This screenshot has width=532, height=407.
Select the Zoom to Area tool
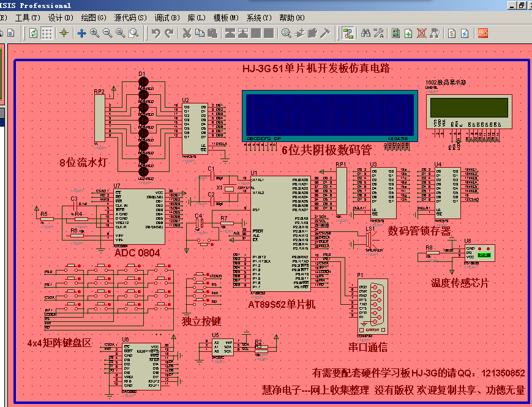coord(133,33)
